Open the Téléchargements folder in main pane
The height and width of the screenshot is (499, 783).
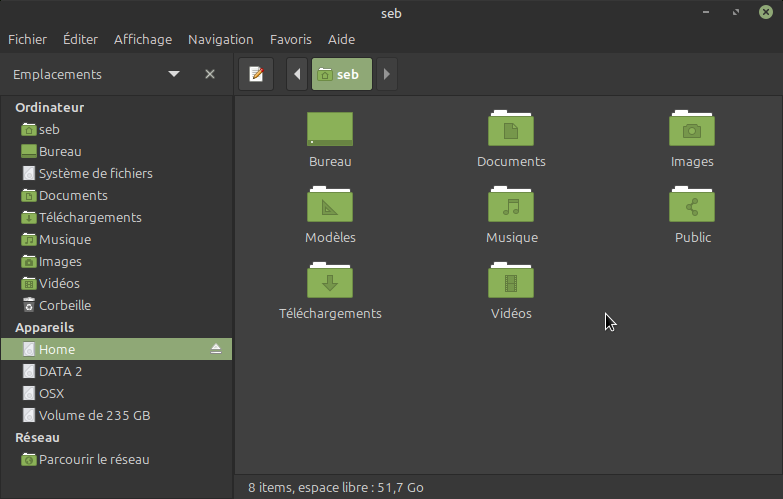coord(330,282)
